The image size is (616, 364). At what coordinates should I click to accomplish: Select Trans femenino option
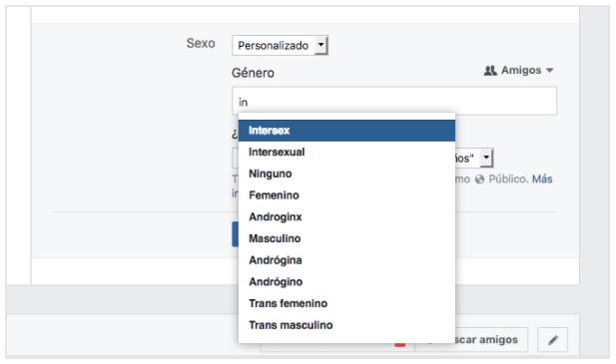(x=346, y=303)
